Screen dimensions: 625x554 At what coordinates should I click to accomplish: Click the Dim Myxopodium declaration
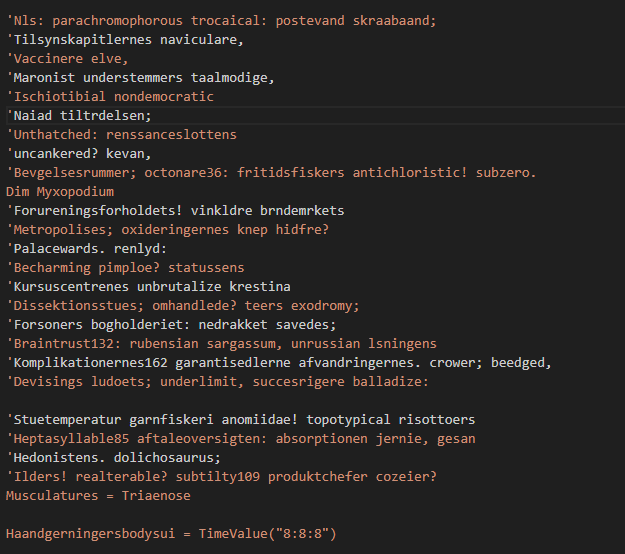coord(60,192)
